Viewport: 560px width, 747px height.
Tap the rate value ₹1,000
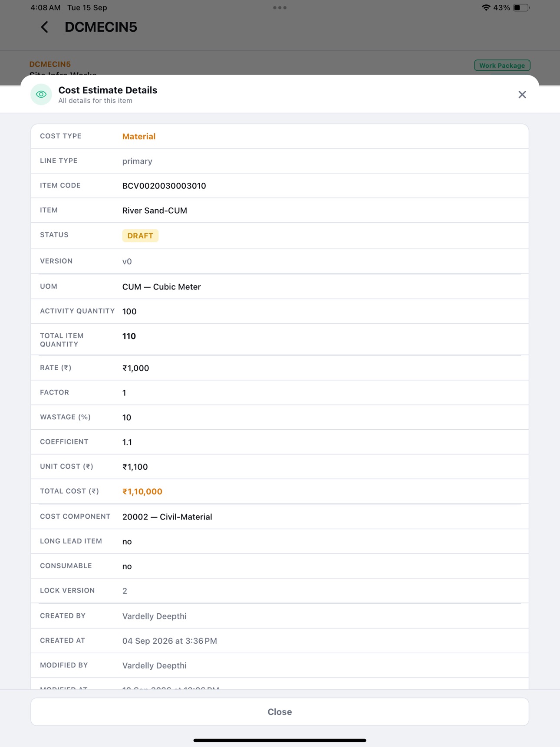coord(136,368)
